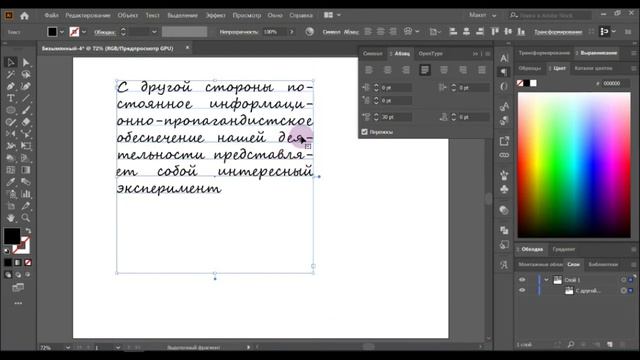Select the Type tool
Image resolution: width=640 pixels, height=360 pixels.
(11, 98)
